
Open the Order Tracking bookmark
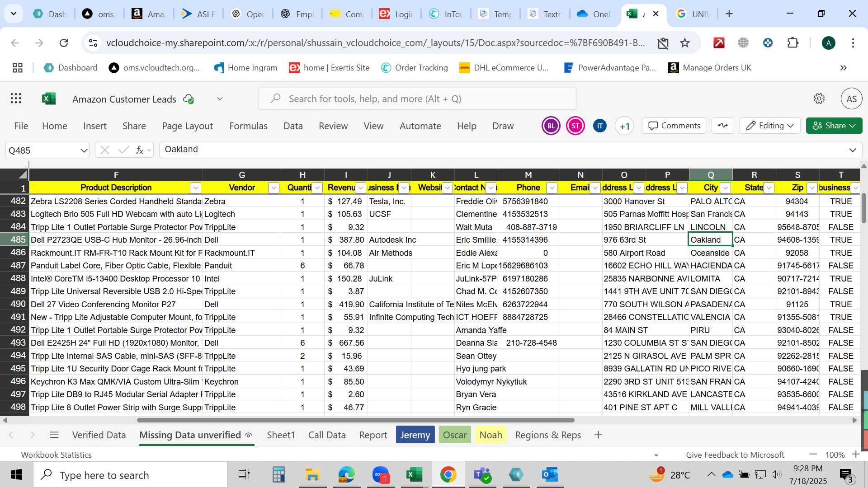(415, 68)
